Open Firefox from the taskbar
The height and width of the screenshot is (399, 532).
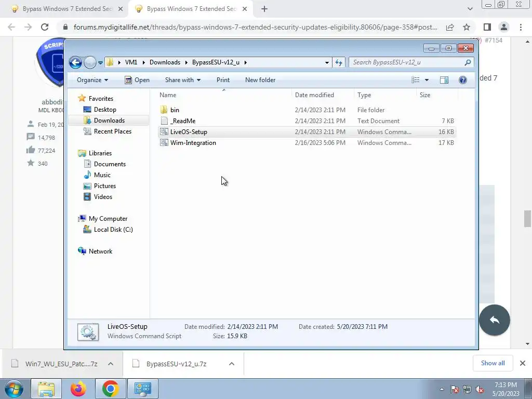click(x=78, y=389)
